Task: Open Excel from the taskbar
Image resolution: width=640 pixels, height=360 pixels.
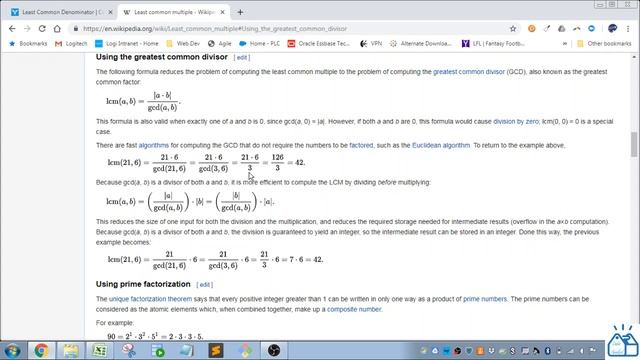Action: (100, 351)
